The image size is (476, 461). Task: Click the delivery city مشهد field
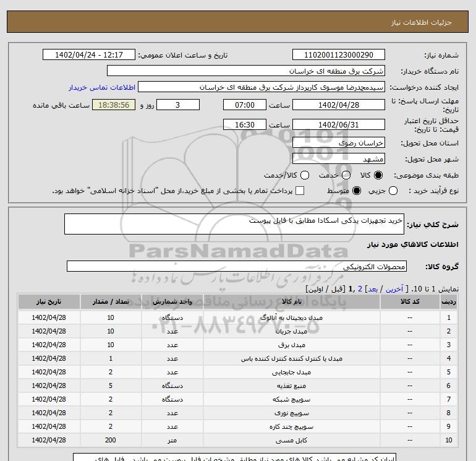pyautogui.click(x=339, y=158)
